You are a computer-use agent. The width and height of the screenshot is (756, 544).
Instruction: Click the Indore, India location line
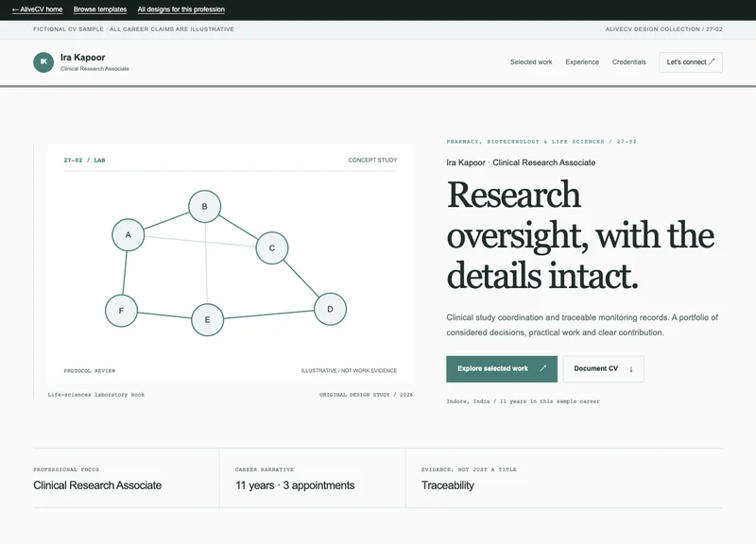(x=524, y=400)
